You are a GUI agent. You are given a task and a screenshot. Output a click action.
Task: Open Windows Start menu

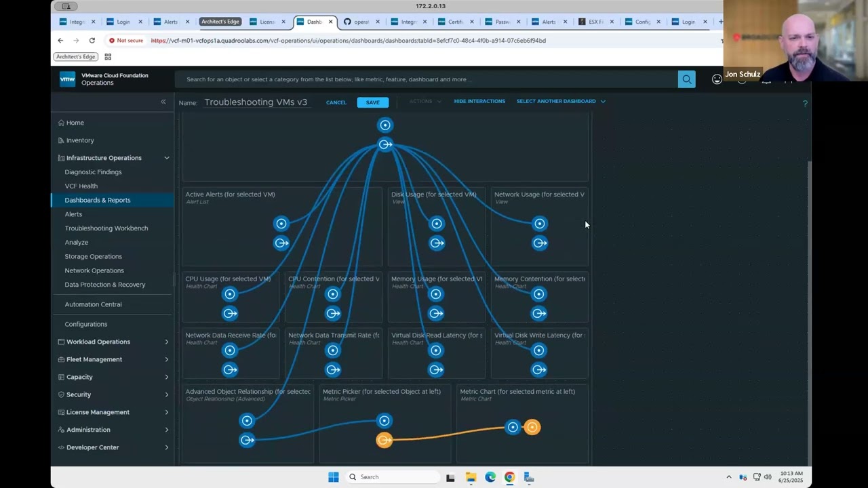tap(333, 477)
